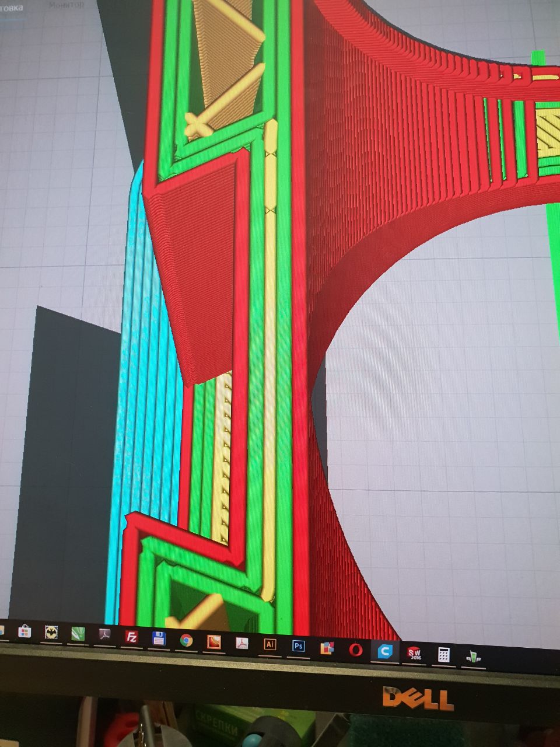Switch to the Монитор stage tab
The width and height of the screenshot is (560, 747).
(x=66, y=5)
